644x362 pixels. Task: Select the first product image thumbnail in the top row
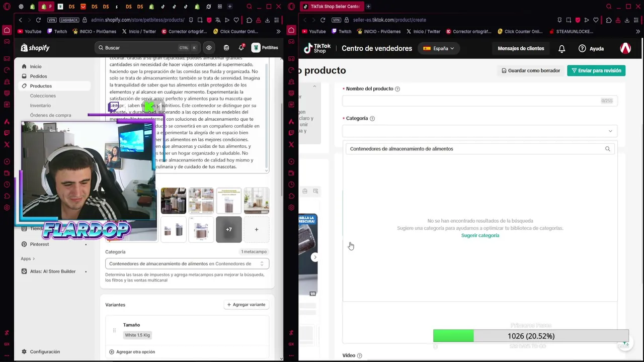tap(173, 201)
